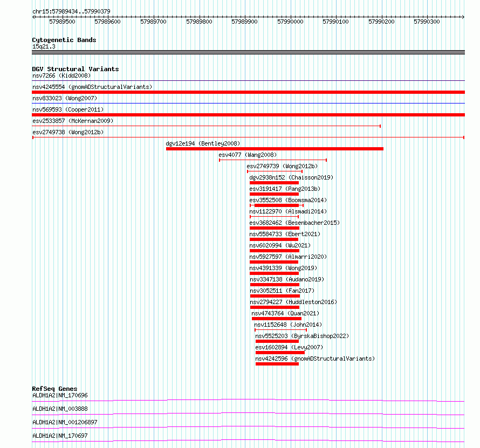
Task: Select the RefSeq Genes track title
Action: [55, 389]
